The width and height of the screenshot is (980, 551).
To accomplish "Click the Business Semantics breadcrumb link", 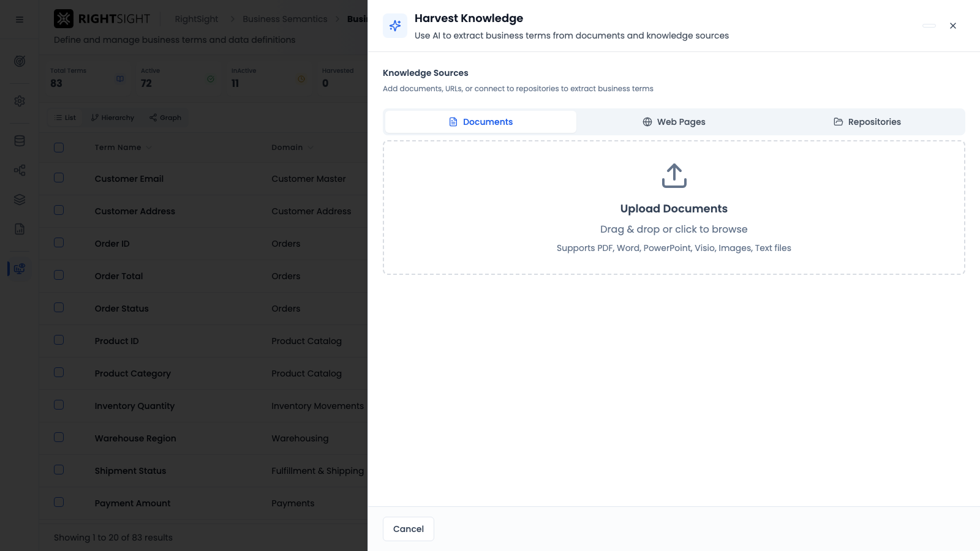I will (285, 19).
